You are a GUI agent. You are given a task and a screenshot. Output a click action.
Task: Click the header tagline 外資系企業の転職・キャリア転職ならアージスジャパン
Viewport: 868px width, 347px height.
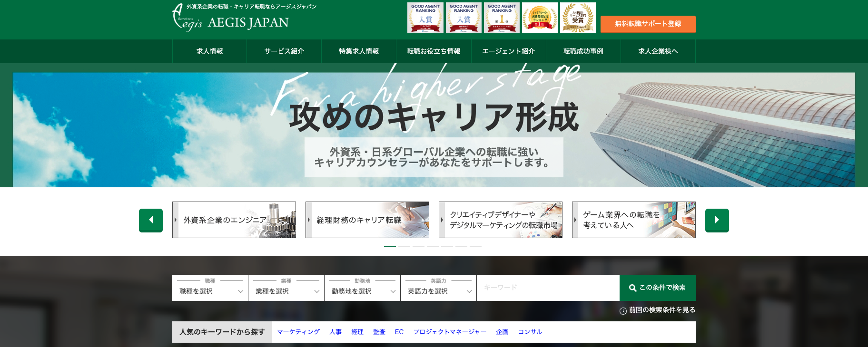[x=251, y=7]
